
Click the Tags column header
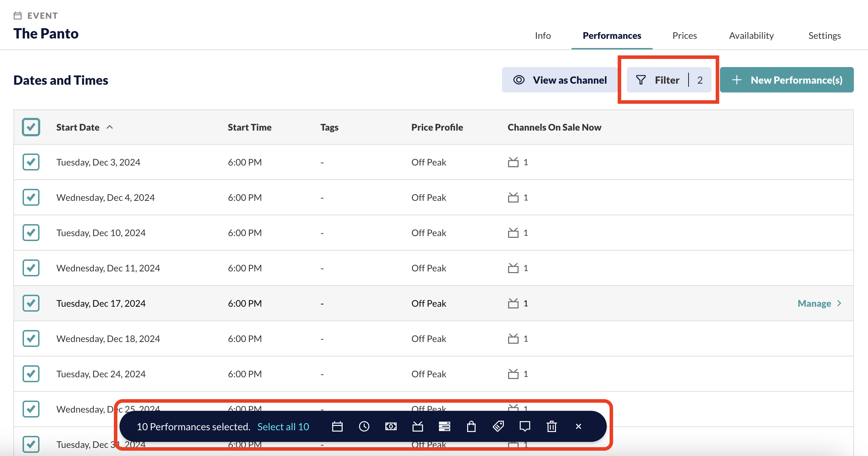(x=329, y=127)
